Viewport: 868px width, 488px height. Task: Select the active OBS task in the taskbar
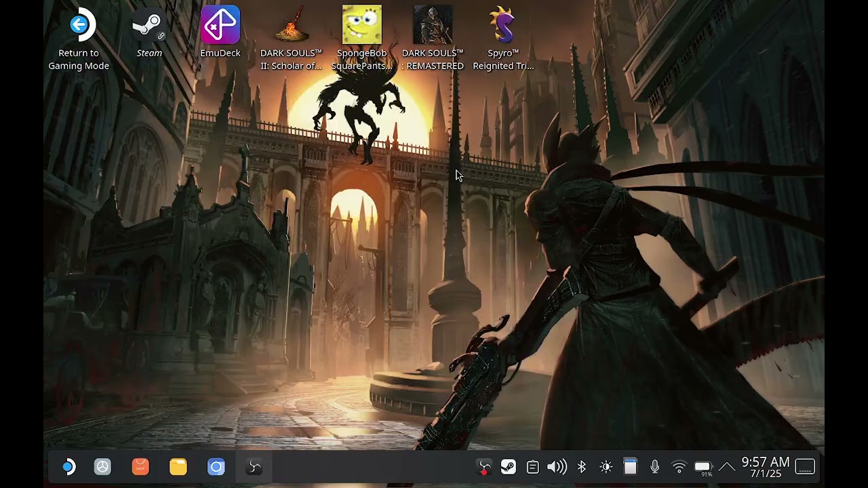254,467
